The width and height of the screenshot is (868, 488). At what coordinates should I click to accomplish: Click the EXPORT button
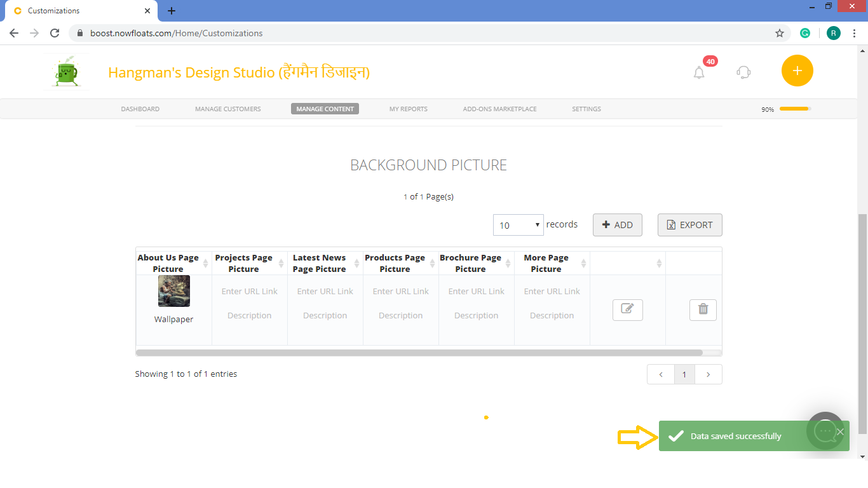[690, 225]
